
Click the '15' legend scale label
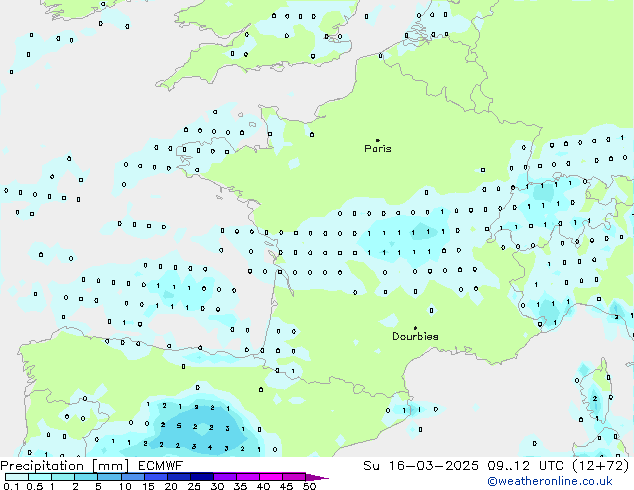(x=148, y=486)
